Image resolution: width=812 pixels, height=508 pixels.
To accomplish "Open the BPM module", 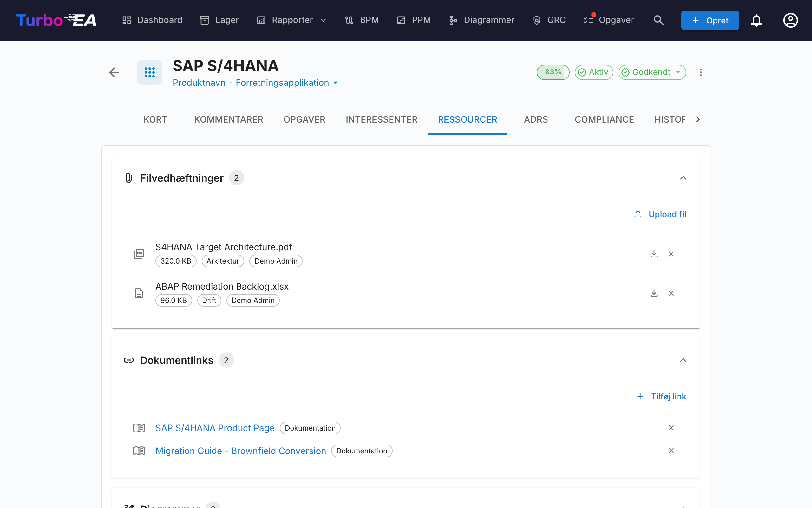I will coord(362,20).
